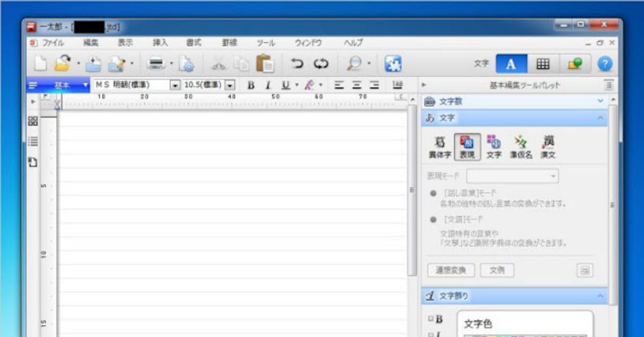Click the printer icon in toolbar
Viewport: 644px width, 337px height.
(157, 64)
